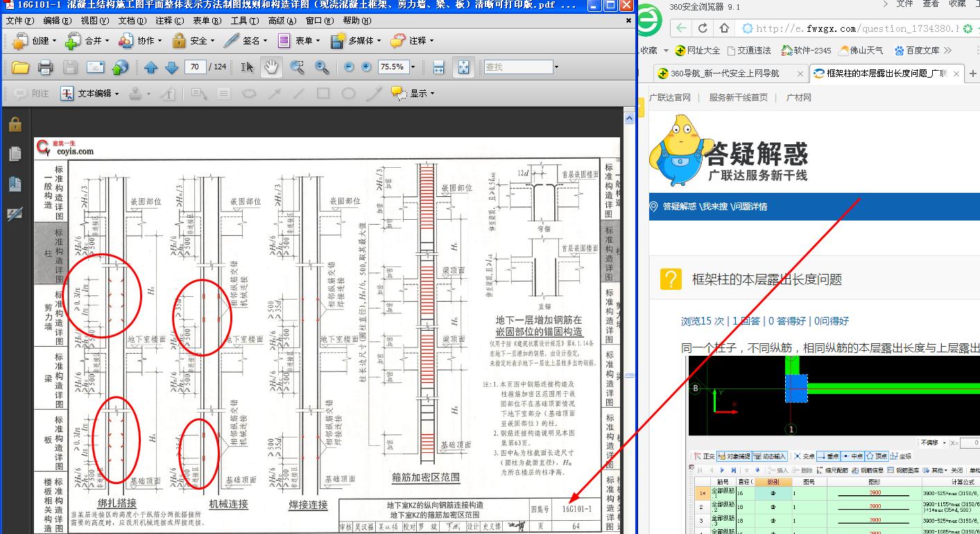The image size is (980, 534).
Task: Select the cloud drawing tool
Action: click(248, 94)
